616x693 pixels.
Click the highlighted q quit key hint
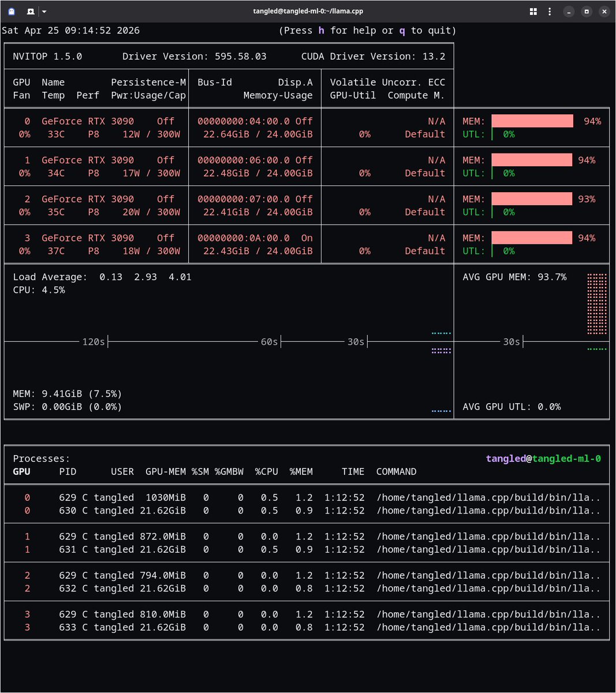402,31
